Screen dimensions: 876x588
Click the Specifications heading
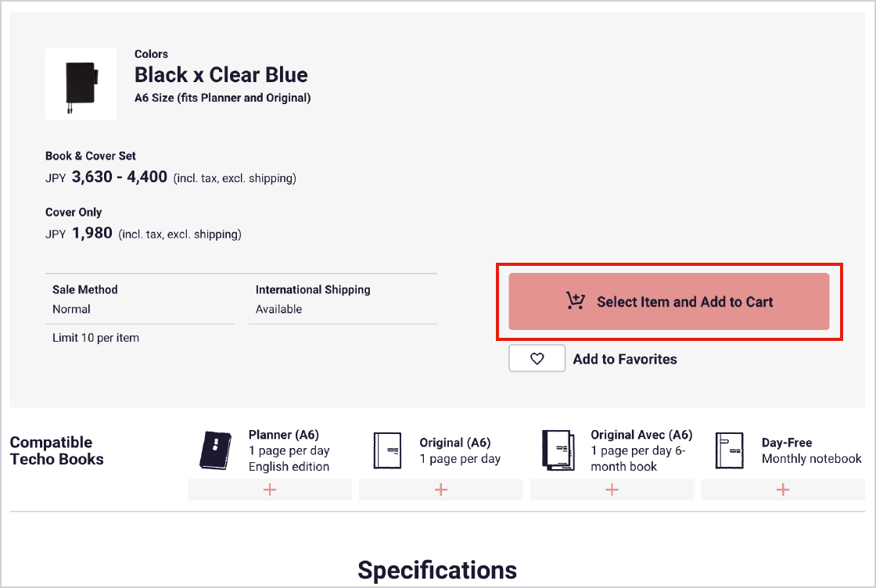[437, 570]
